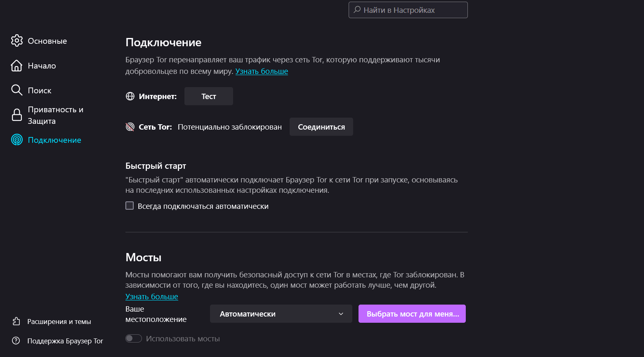
Task: Click the Всегда подключаться автоматически label text
Action: pos(203,206)
